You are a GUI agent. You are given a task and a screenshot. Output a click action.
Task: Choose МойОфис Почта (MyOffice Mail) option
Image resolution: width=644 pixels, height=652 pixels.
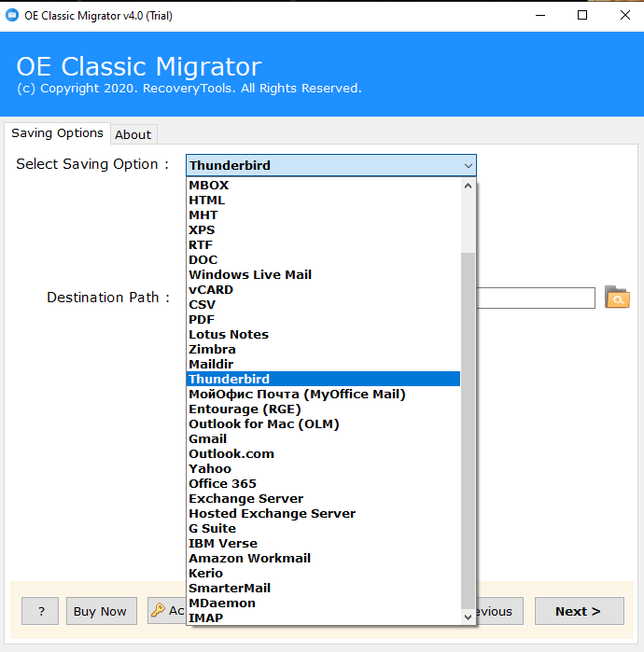pos(324,395)
